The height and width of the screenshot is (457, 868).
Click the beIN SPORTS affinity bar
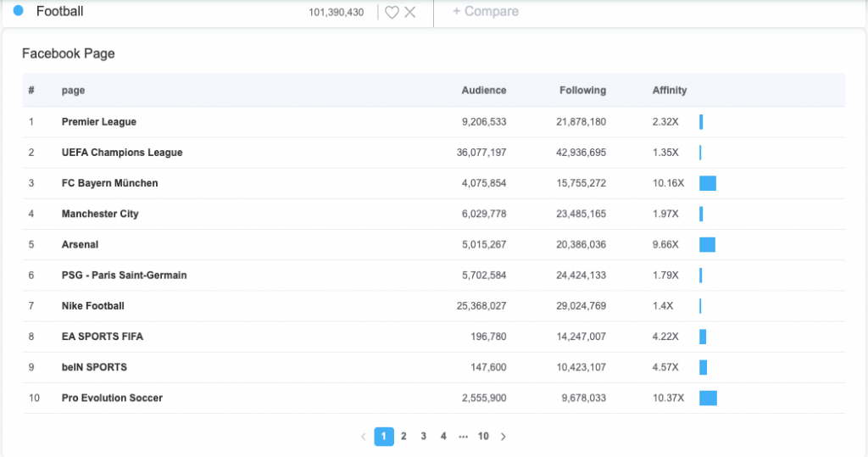click(703, 367)
